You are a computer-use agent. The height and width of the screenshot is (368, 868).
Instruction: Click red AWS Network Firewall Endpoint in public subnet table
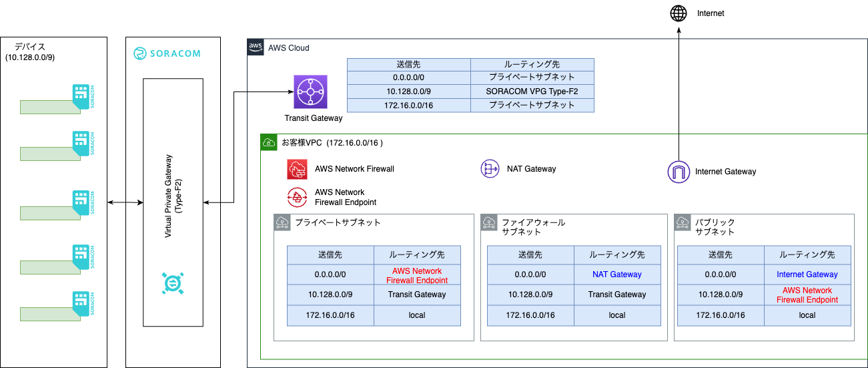click(x=807, y=295)
